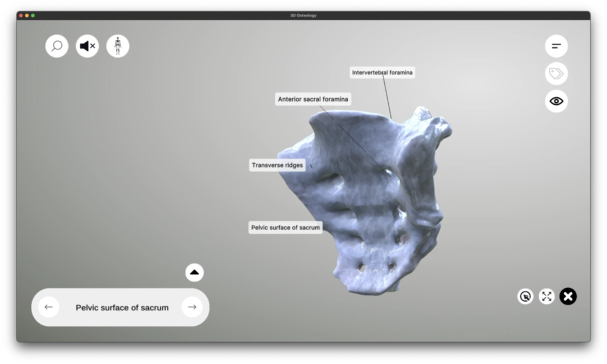Open the search magnifier button
The height and width of the screenshot is (364, 607).
tap(57, 46)
